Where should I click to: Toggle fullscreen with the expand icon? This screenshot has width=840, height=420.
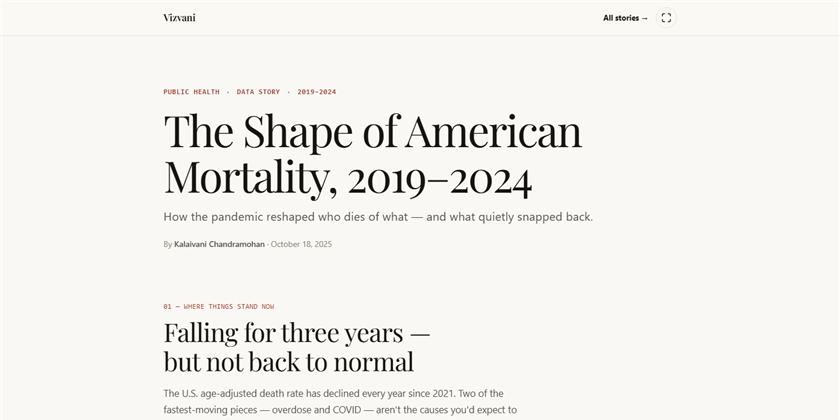[666, 18]
